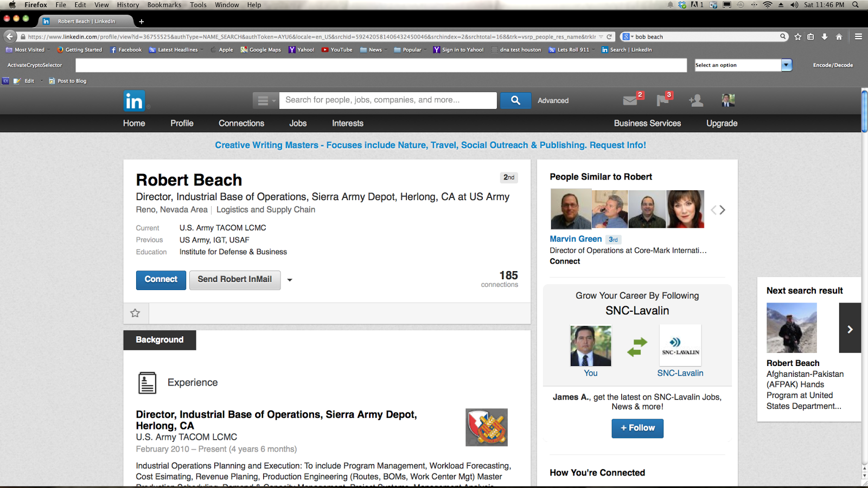
Task: Show next similar people with right chevron
Action: [x=722, y=210]
